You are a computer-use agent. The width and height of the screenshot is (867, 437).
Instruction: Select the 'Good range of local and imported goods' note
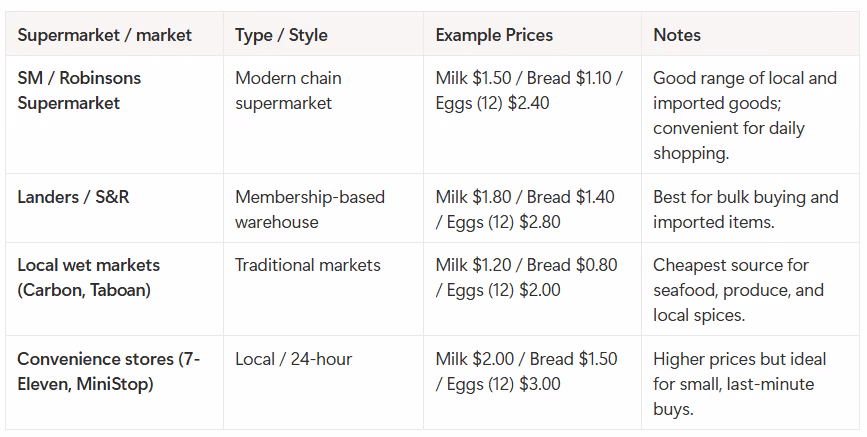pos(745,115)
